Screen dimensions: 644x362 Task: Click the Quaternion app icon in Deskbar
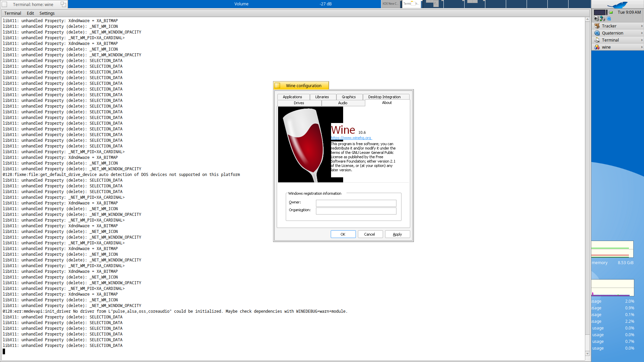click(x=597, y=33)
